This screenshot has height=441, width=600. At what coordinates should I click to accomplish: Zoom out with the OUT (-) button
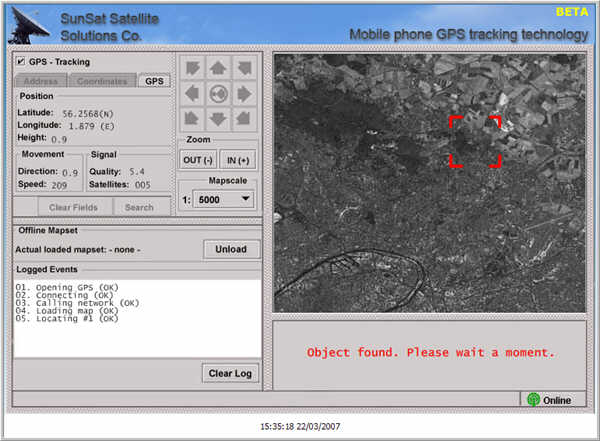(x=198, y=160)
